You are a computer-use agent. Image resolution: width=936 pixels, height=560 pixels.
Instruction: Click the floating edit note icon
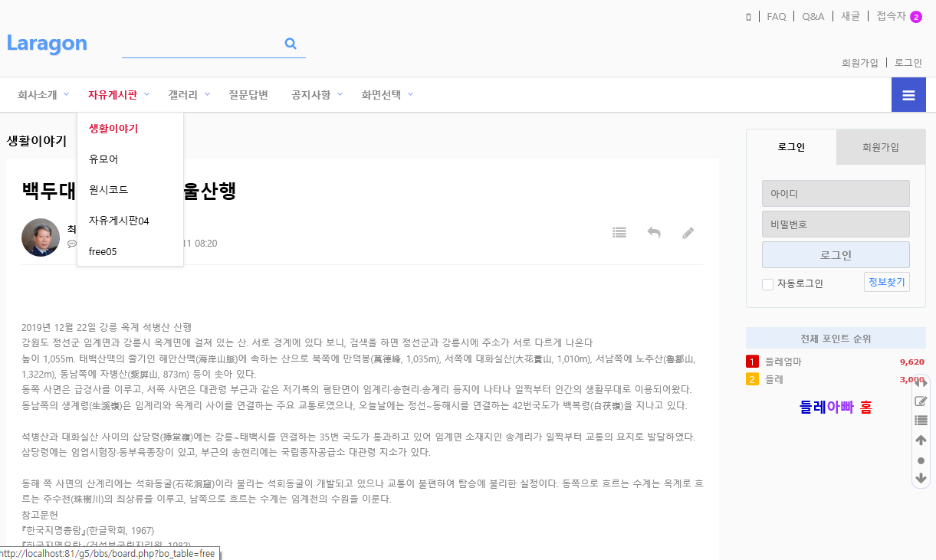[x=921, y=401]
